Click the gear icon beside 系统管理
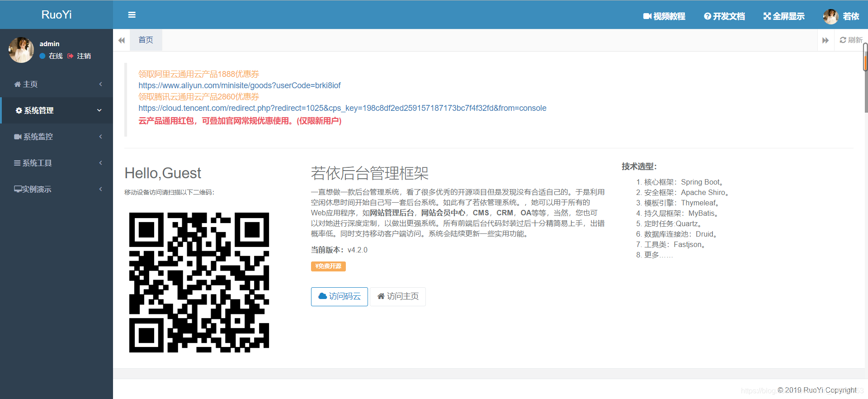 tap(19, 110)
